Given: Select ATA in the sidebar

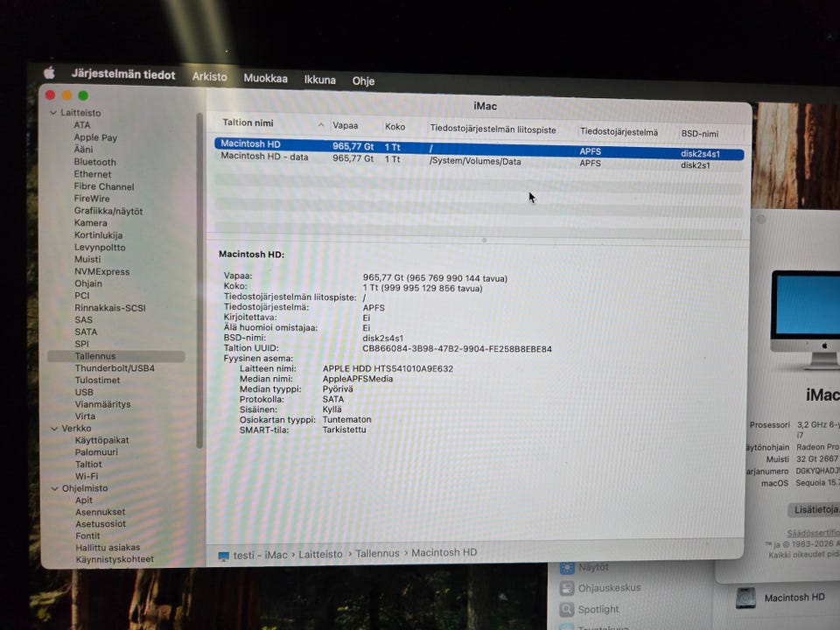Looking at the screenshot, I should pyautogui.click(x=82, y=125).
